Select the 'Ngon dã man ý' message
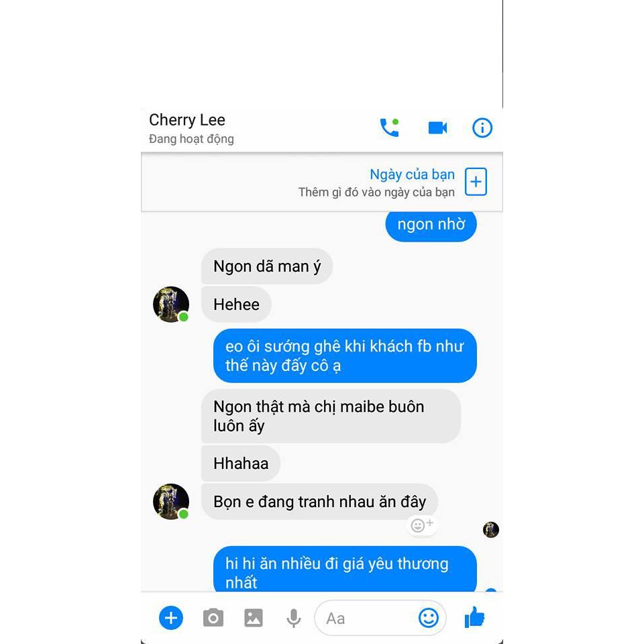644x644 pixels. (266, 266)
